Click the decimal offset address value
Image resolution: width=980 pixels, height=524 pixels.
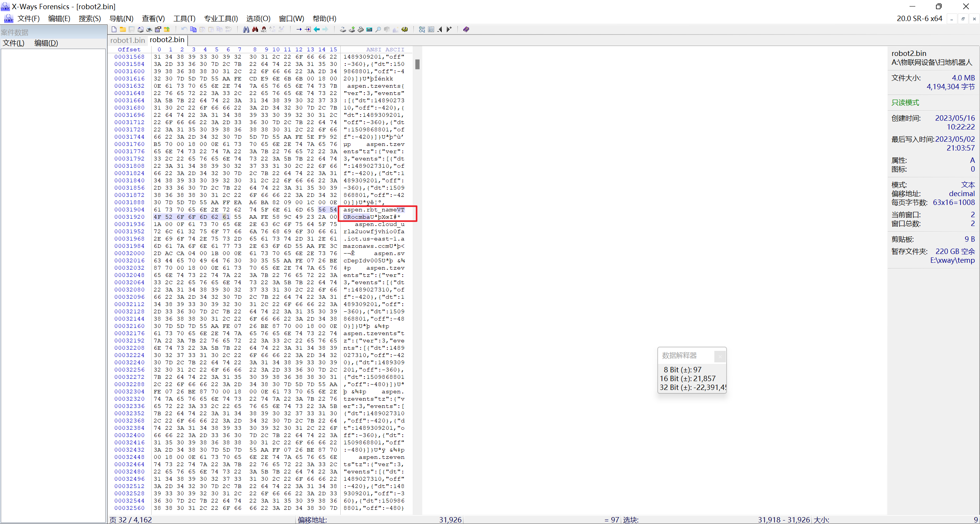[961, 193]
